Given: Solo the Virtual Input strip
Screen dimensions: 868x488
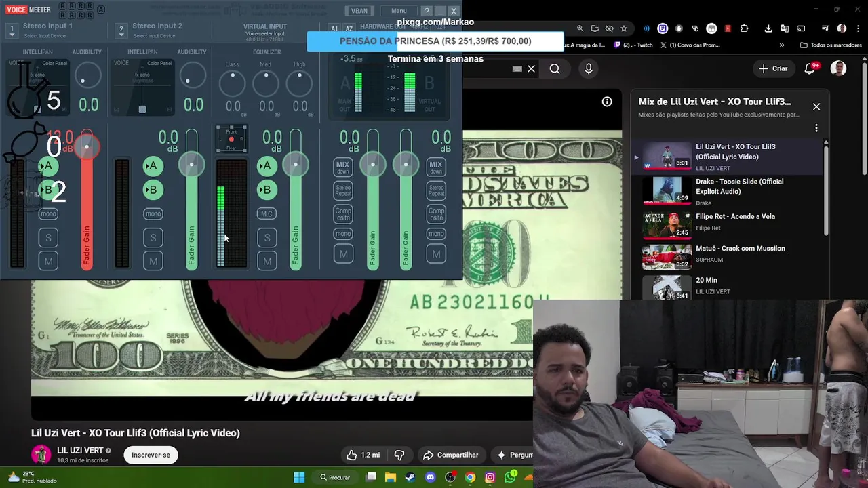Looking at the screenshot, I should coord(267,237).
